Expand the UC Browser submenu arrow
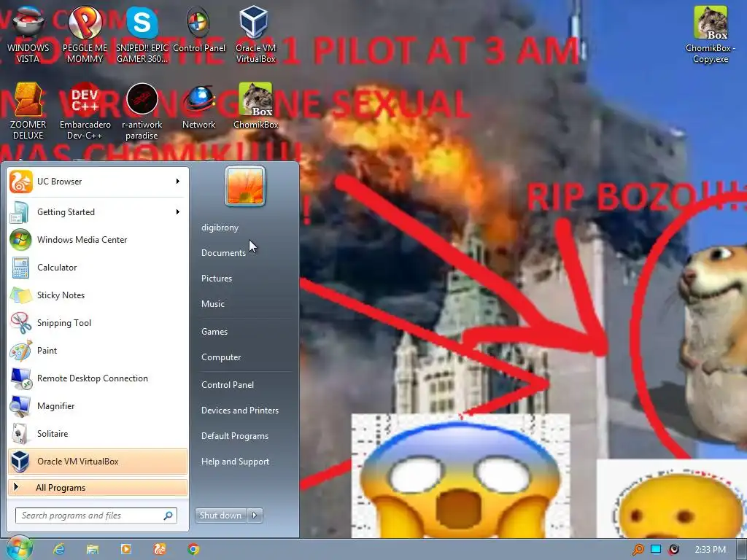747x560 pixels. 178,182
